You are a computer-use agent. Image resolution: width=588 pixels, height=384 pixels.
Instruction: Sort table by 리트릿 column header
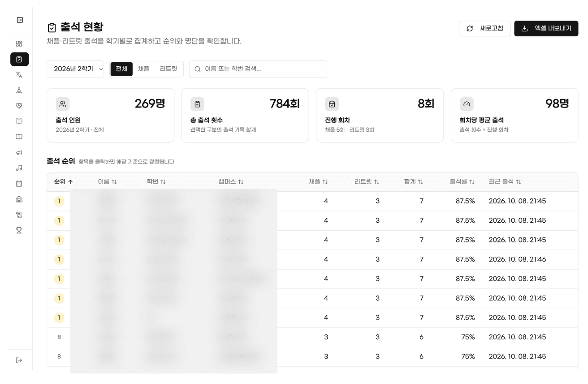(367, 182)
